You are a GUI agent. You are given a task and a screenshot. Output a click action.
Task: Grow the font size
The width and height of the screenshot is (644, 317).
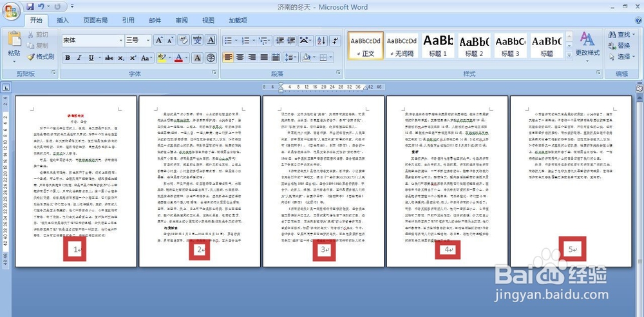[159, 41]
